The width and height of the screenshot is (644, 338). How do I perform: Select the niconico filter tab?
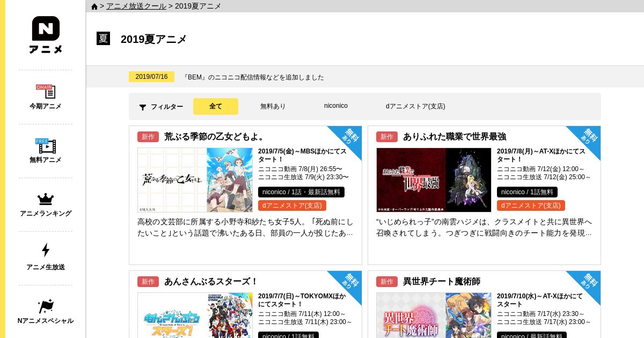tap(336, 106)
